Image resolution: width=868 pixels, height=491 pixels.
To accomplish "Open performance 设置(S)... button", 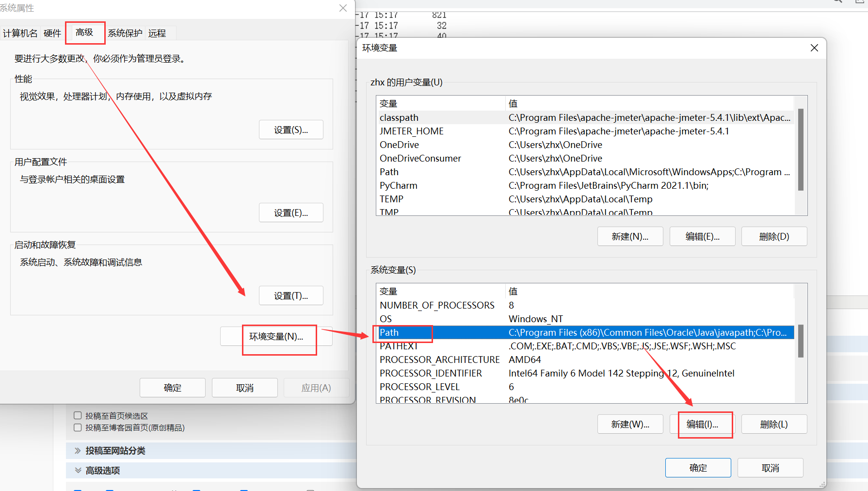I will (x=291, y=130).
